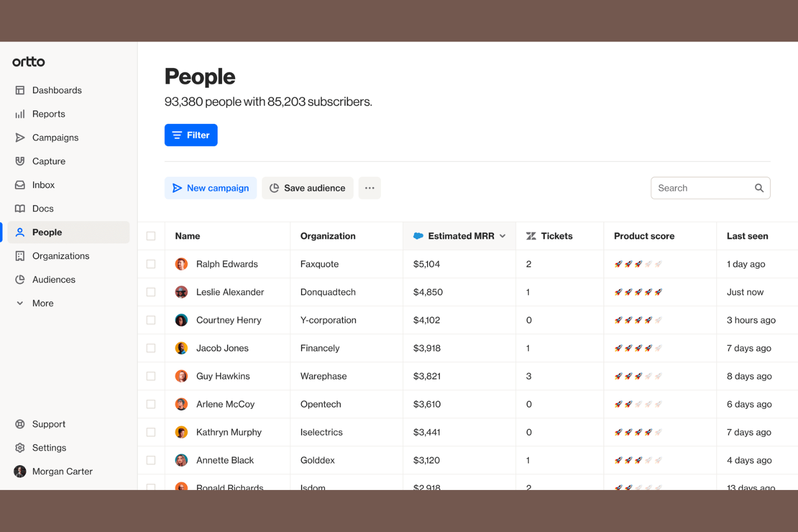This screenshot has width=798, height=532.
Task: Click the Support lifebuoy icon
Action: 20,424
